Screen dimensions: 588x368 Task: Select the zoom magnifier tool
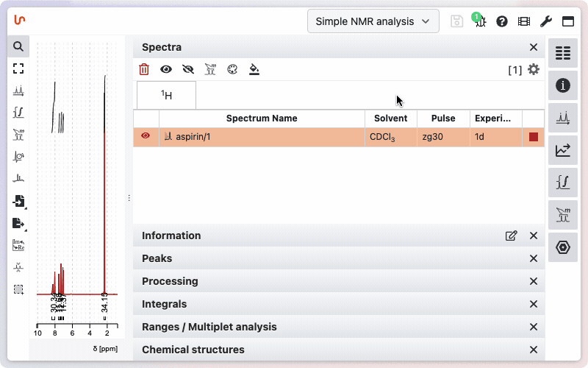(x=18, y=46)
